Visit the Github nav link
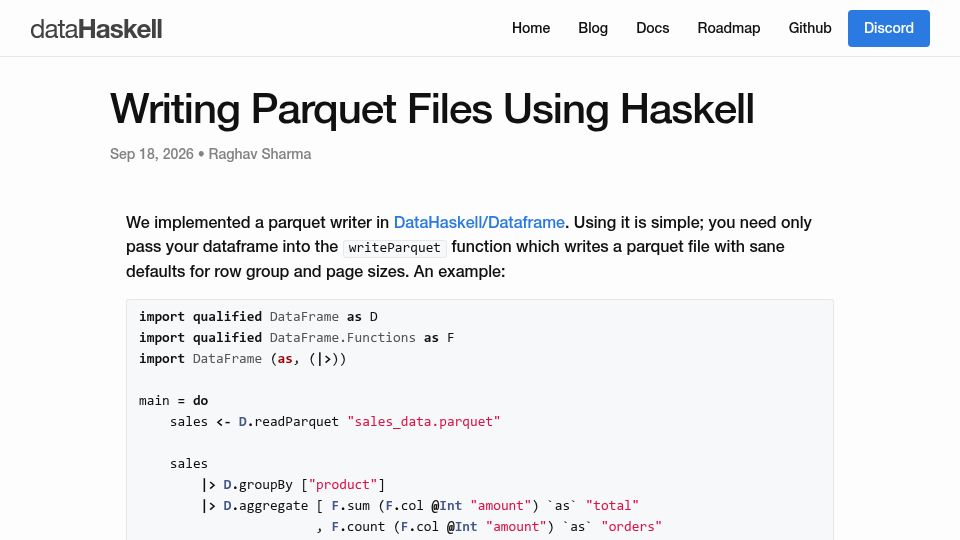Image resolution: width=960 pixels, height=540 pixels. 809,28
